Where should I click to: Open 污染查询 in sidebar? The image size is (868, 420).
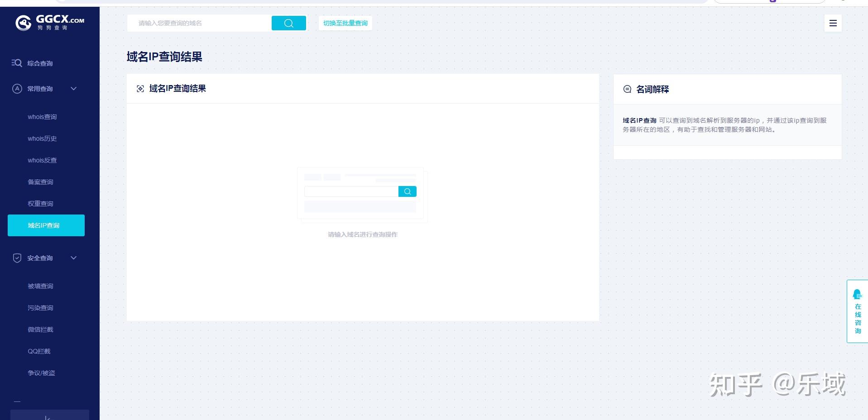[x=40, y=308]
